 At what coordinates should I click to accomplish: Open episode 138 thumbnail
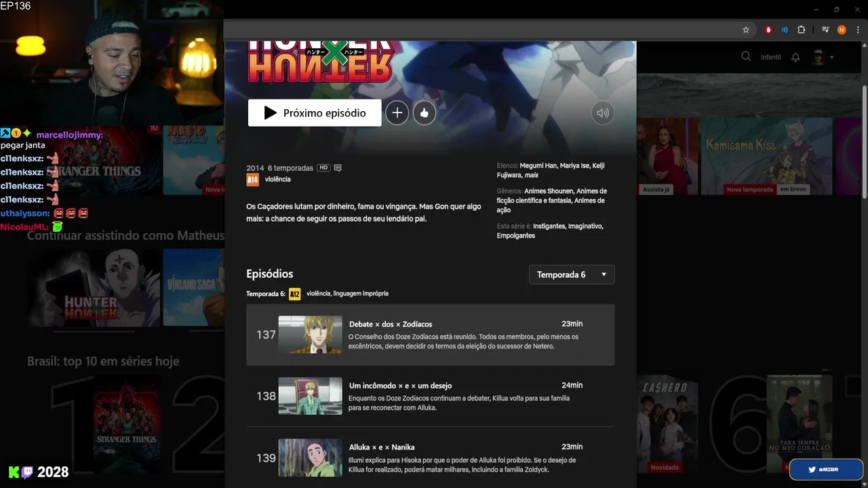click(x=310, y=396)
